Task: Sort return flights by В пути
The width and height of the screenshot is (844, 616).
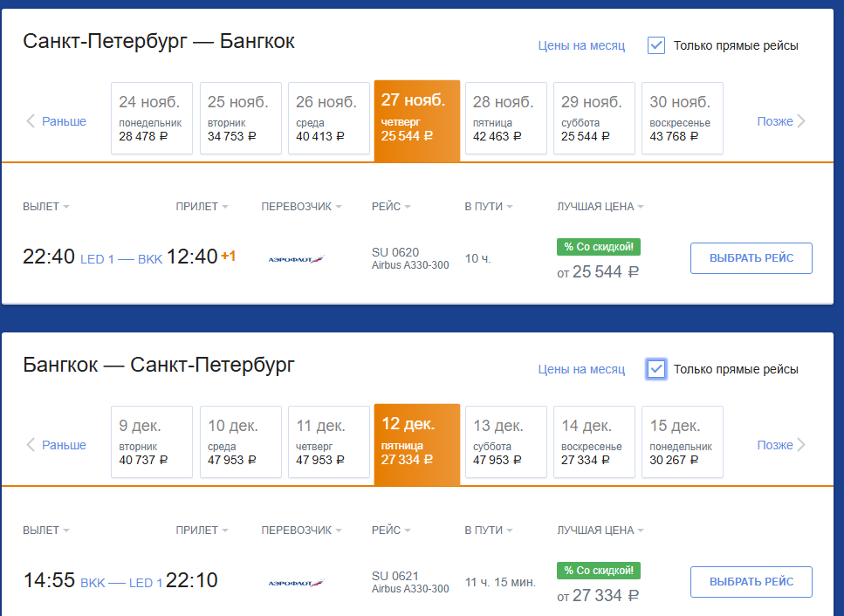Action: 489,530
